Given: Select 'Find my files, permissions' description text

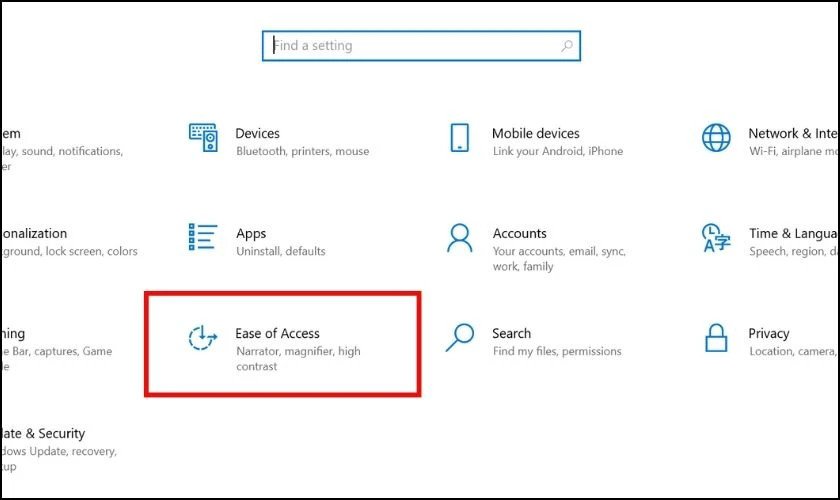Looking at the screenshot, I should point(556,351).
